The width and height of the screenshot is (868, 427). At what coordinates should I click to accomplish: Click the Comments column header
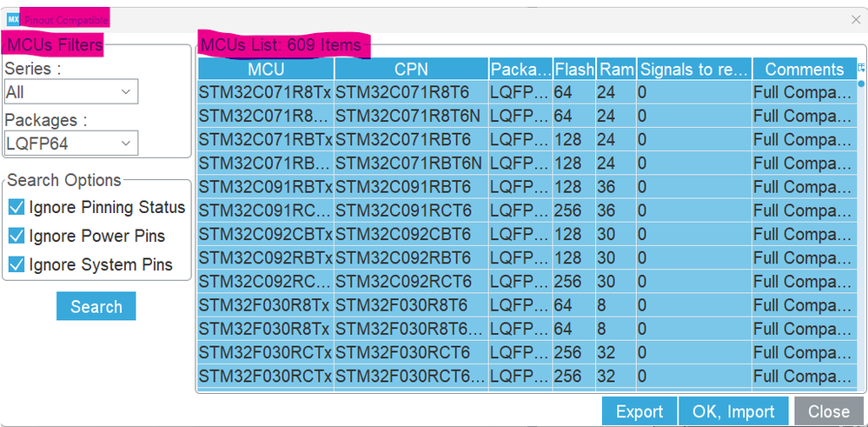click(x=805, y=69)
